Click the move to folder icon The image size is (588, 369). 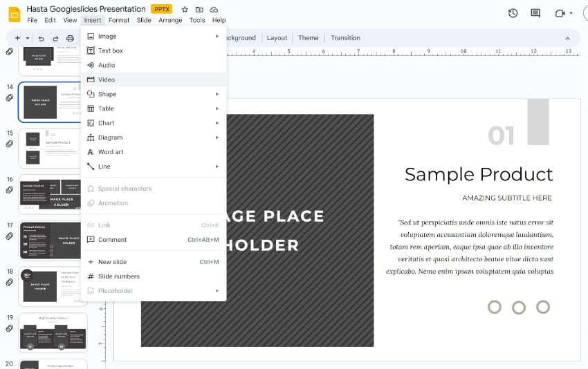199,10
